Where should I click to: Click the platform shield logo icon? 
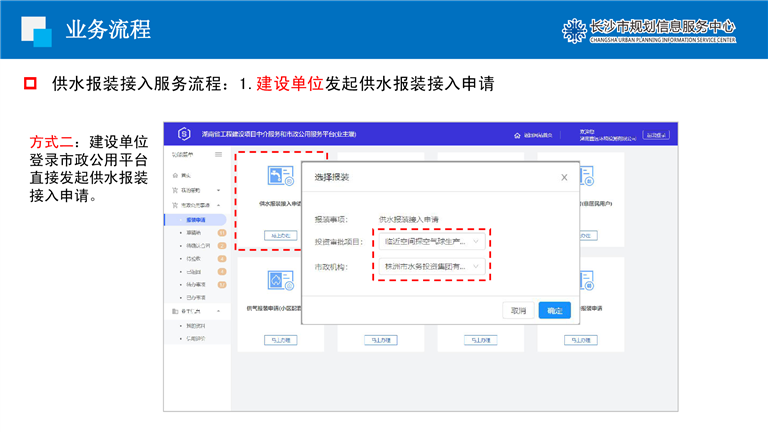(184, 134)
